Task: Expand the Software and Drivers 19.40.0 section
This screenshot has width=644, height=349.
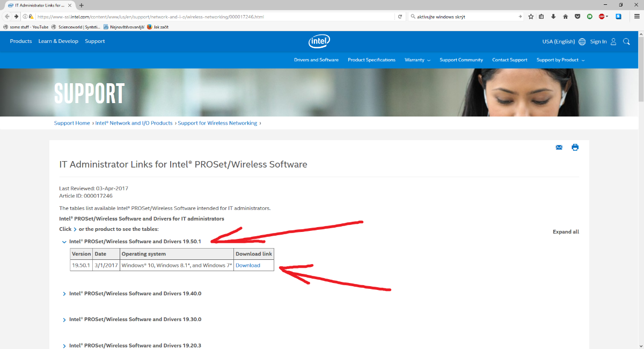Action: (64, 294)
